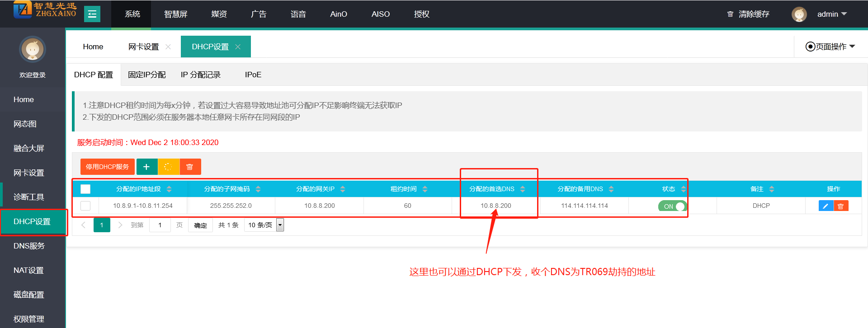Click the sidebar collapse menu icon
This screenshot has width=868, height=328.
92,14
